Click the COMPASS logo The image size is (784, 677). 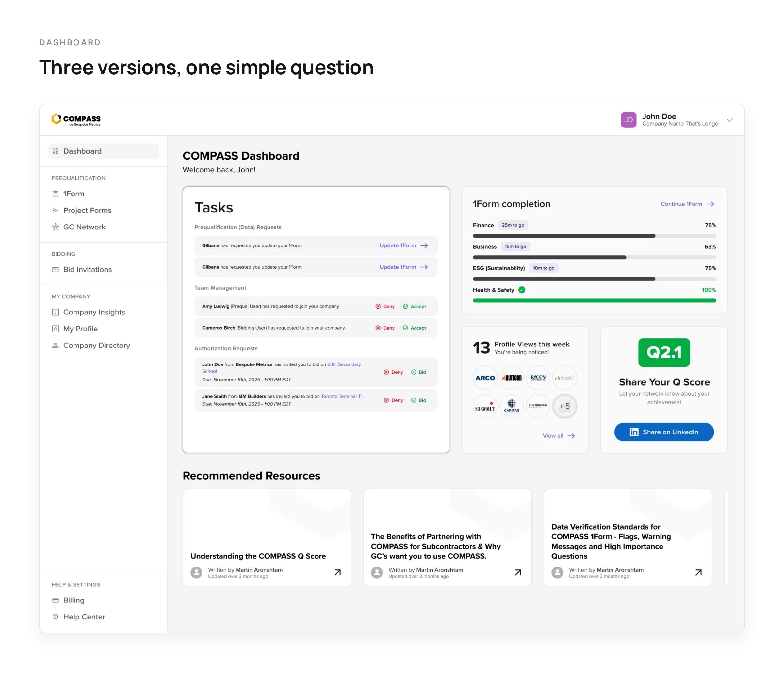click(76, 120)
